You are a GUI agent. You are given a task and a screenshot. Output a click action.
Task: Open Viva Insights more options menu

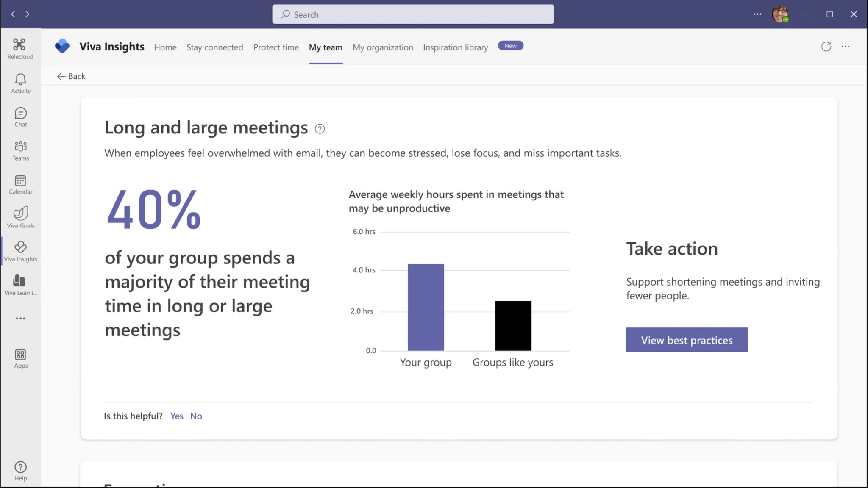pyautogui.click(x=846, y=47)
